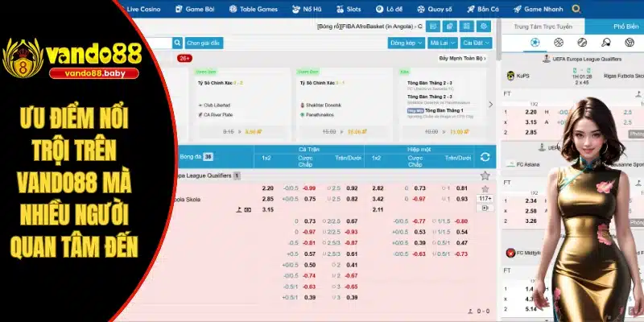644x322 pixels.
Task: Click the Chọn giải đấu button
Action: 204,43
